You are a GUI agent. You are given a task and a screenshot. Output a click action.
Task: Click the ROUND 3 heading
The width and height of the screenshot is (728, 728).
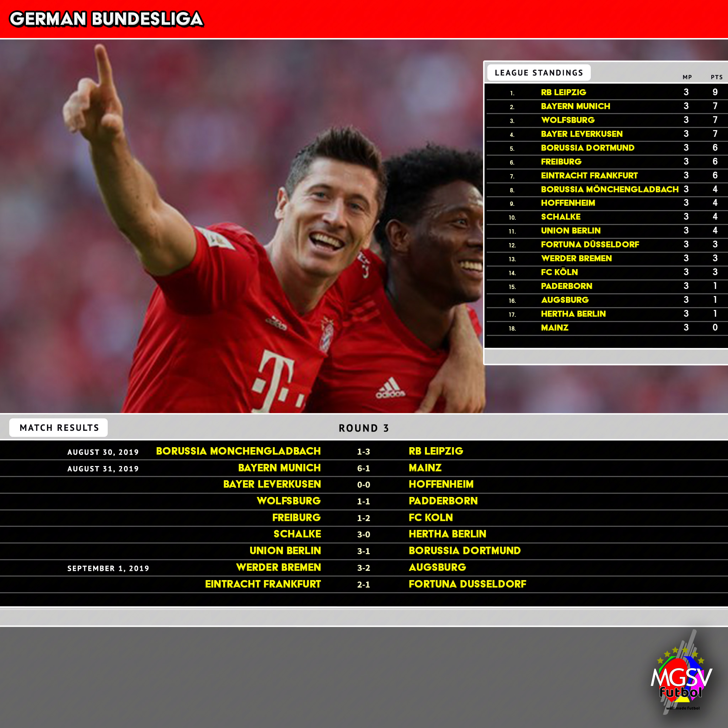364,428
